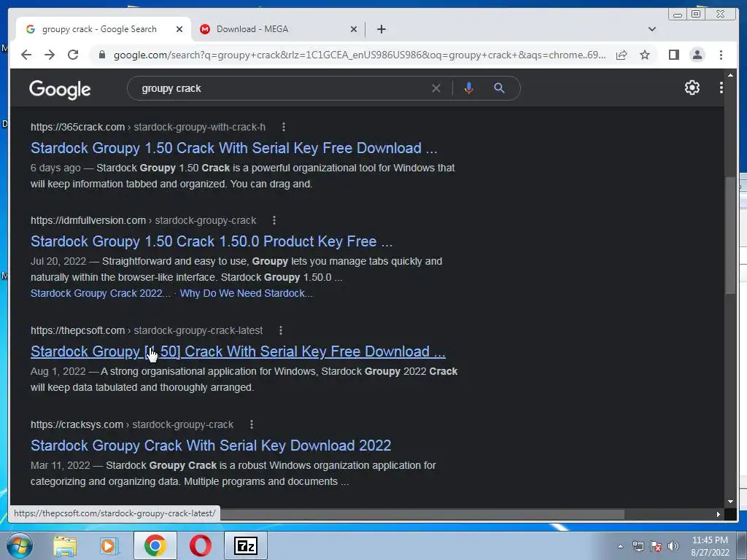The width and height of the screenshot is (747, 560).
Task: Click the Chrome taskbar icon
Action: pyautogui.click(x=155, y=545)
